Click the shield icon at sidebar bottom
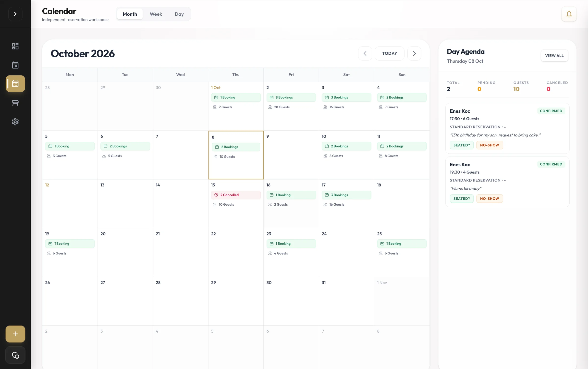This screenshot has height=369, width=588. tap(15, 355)
